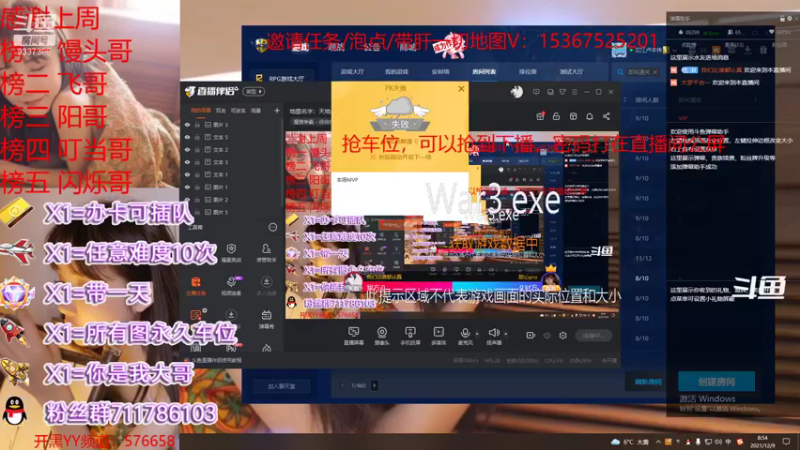Screen dimensions: 800x450
Task: Open the user avatar in title bar
Action: [516, 92]
